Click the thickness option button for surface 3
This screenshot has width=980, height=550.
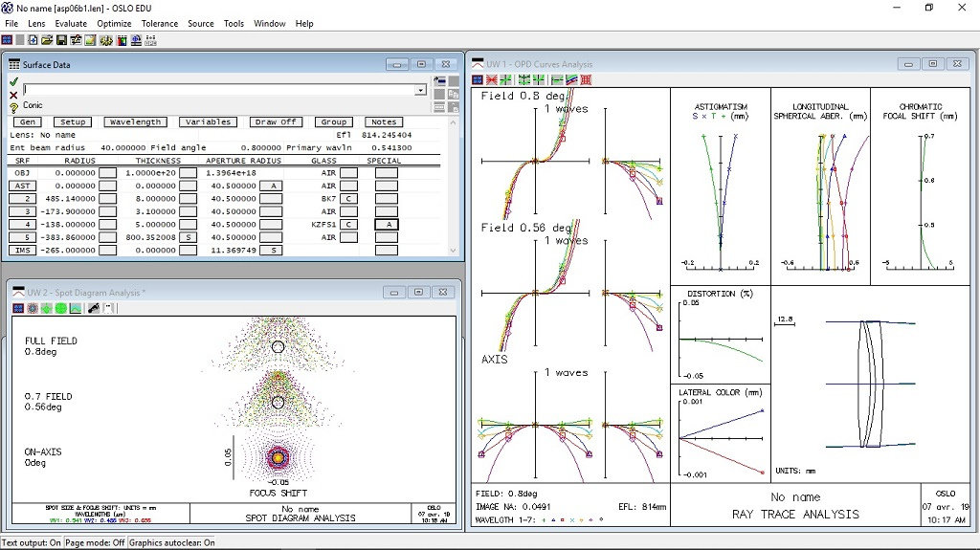click(x=189, y=212)
